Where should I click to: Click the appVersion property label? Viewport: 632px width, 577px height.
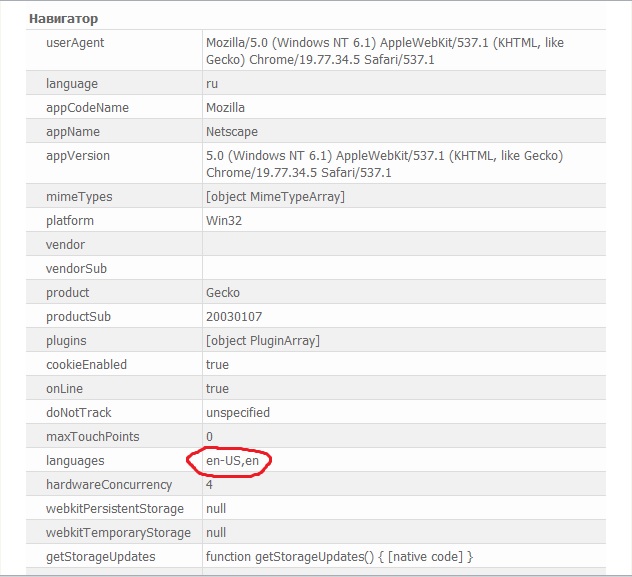pos(78,156)
